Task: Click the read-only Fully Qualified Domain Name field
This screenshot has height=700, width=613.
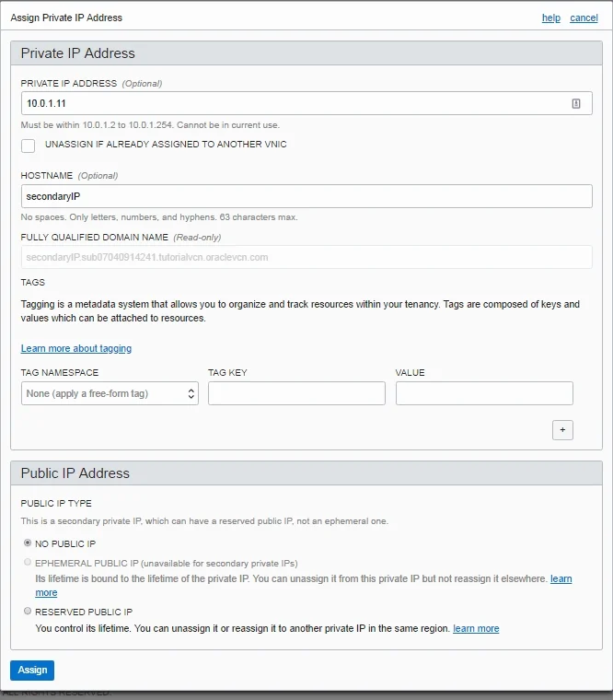Action: [306, 257]
